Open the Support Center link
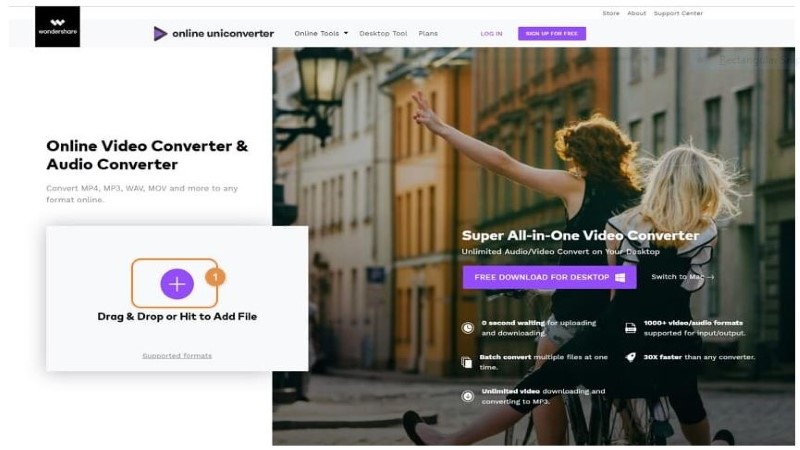800x450 pixels. click(678, 13)
